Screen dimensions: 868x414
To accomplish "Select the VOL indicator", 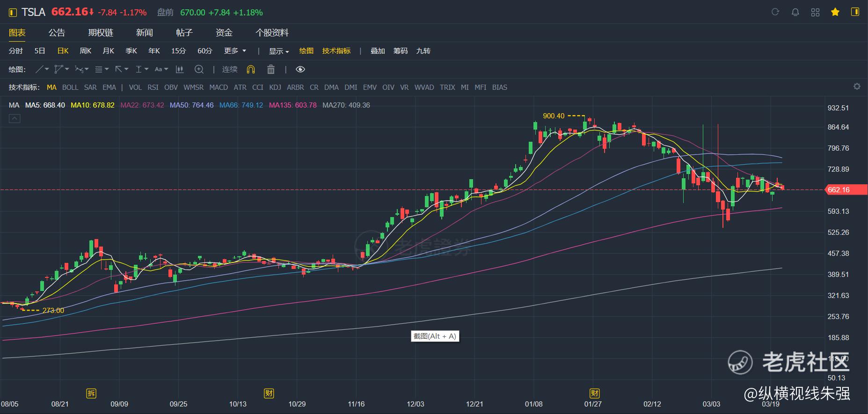I will (x=135, y=87).
